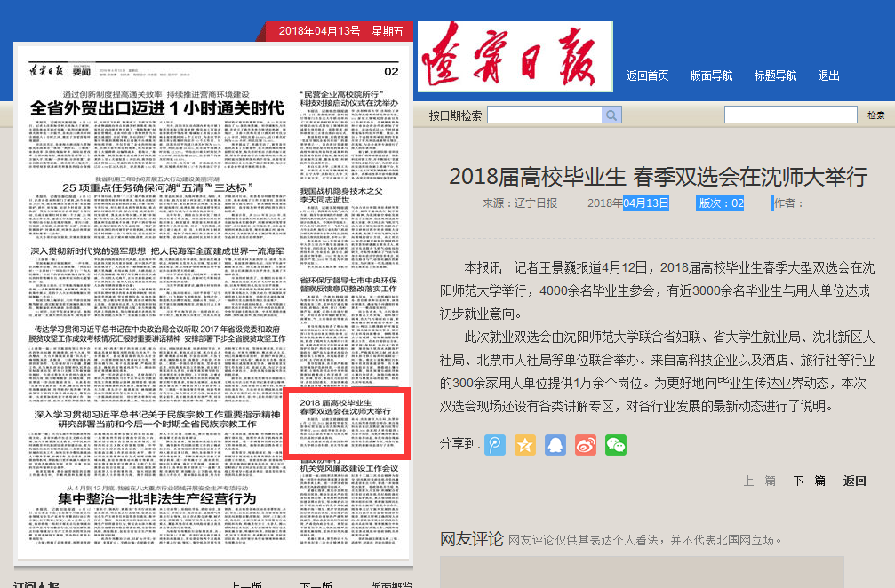Viewport: 895px width, 588px height.
Task: Click 上一篇 previous article link
Action: coord(759,481)
